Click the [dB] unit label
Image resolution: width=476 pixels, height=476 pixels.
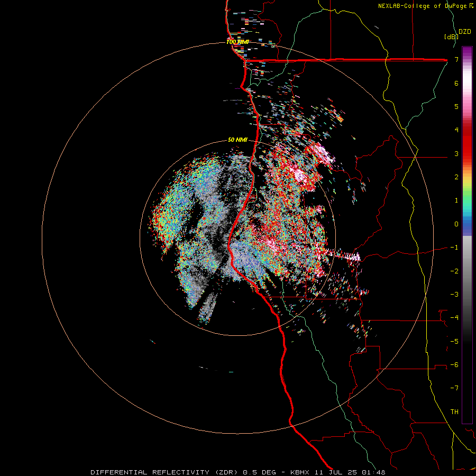click(451, 36)
